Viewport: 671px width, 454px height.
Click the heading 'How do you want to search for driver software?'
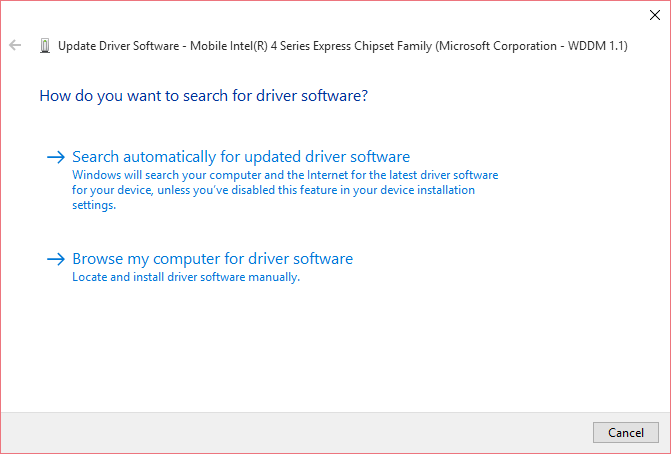point(204,95)
